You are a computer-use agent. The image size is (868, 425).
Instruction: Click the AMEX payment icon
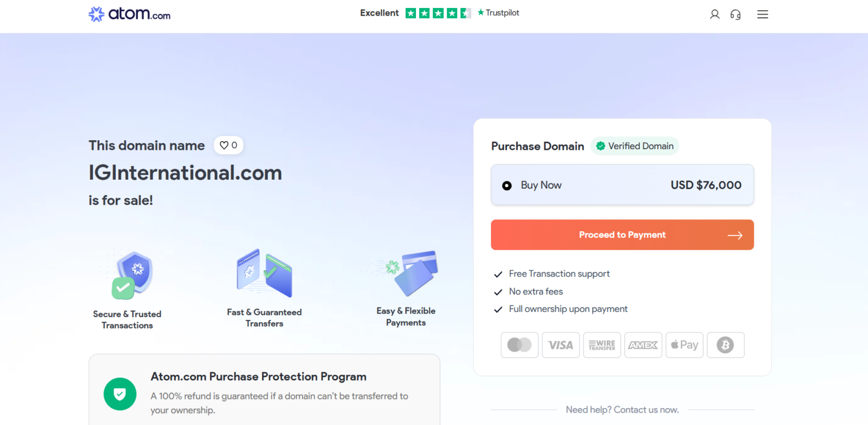tap(643, 345)
